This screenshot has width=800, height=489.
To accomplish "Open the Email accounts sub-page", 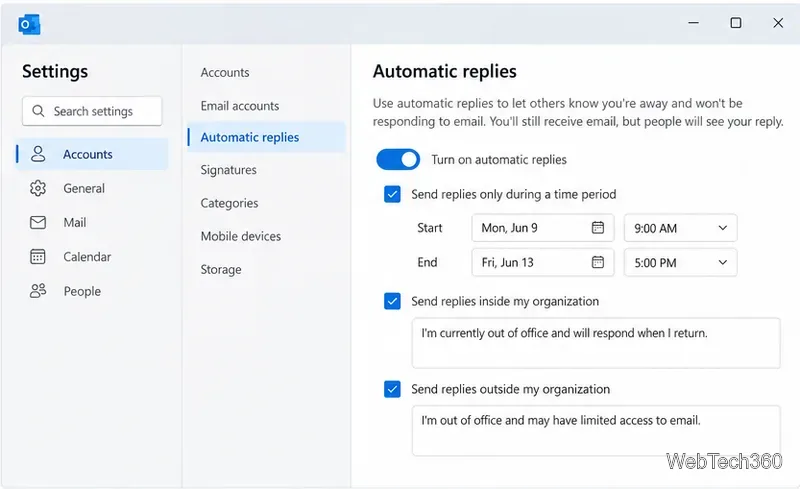I will tap(240, 106).
